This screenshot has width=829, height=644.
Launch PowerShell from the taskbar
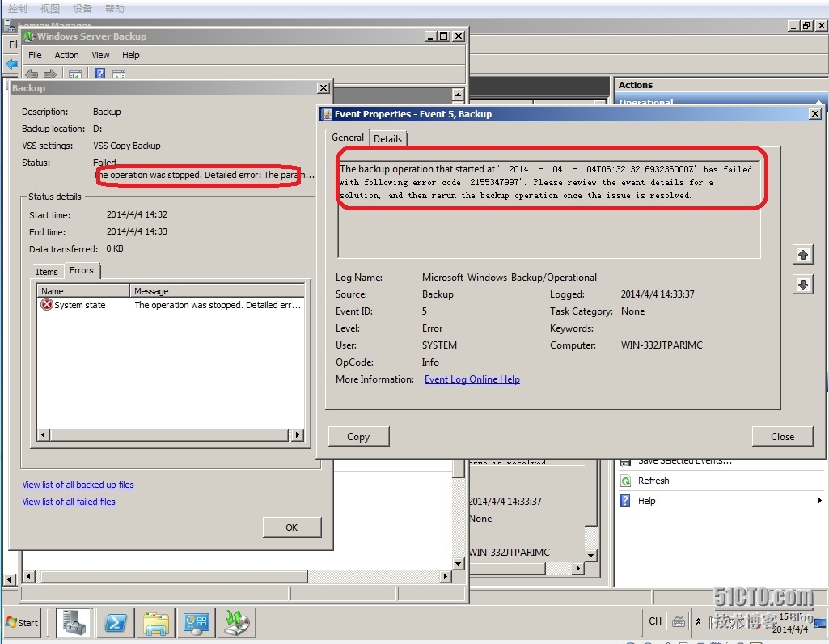pyautogui.click(x=116, y=623)
